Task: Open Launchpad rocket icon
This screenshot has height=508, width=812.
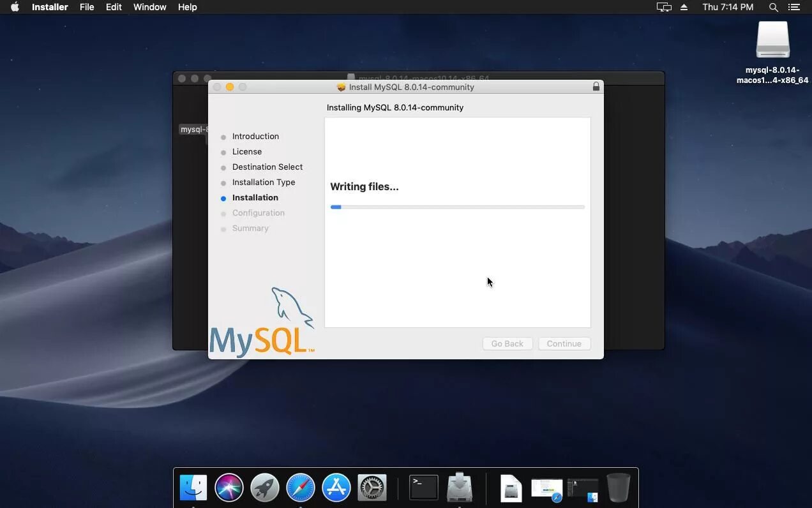Action: [265, 488]
